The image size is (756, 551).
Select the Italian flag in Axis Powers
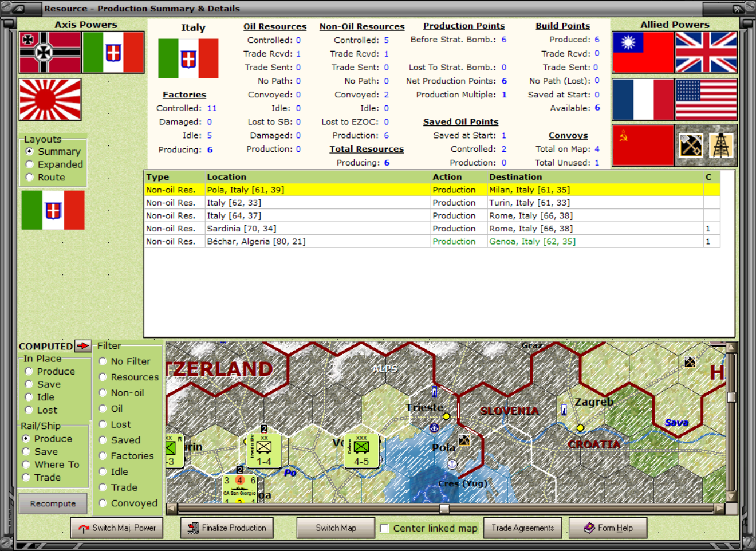click(113, 53)
